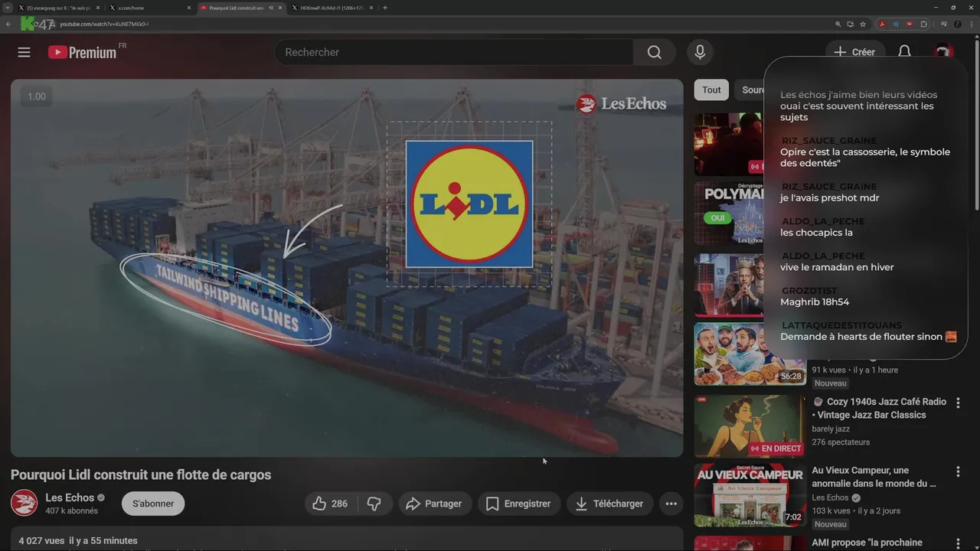Image resolution: width=980 pixels, height=551 pixels.
Task: Click the Lidl video player
Action: coord(347,268)
